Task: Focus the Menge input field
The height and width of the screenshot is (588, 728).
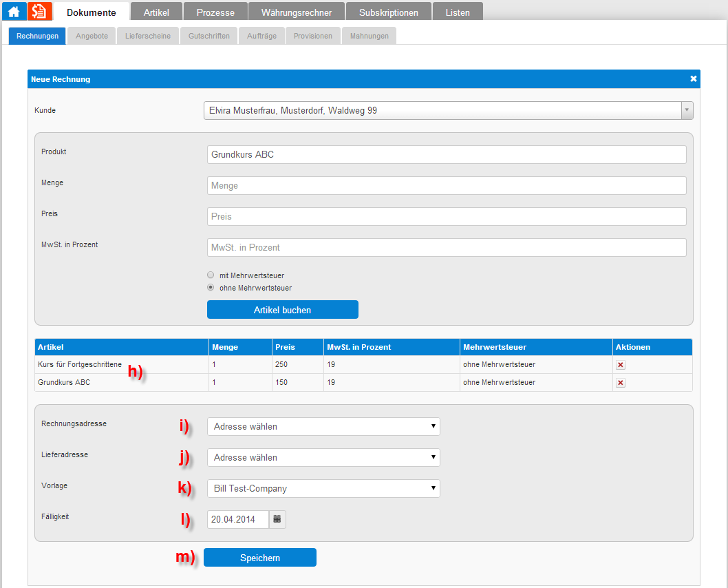Action: click(x=447, y=185)
